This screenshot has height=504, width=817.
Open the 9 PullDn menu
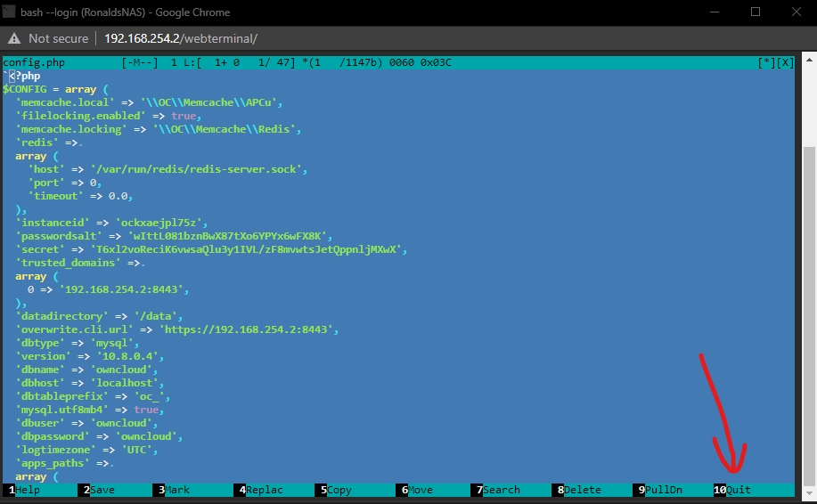pos(660,490)
